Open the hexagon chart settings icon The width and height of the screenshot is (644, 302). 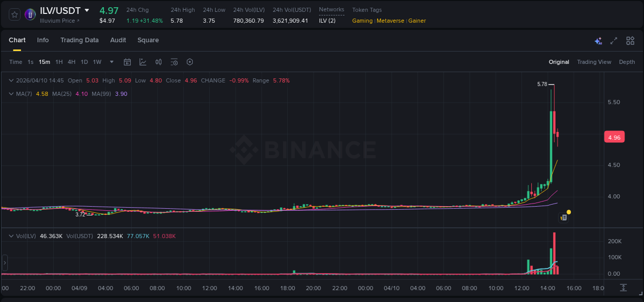[190, 62]
